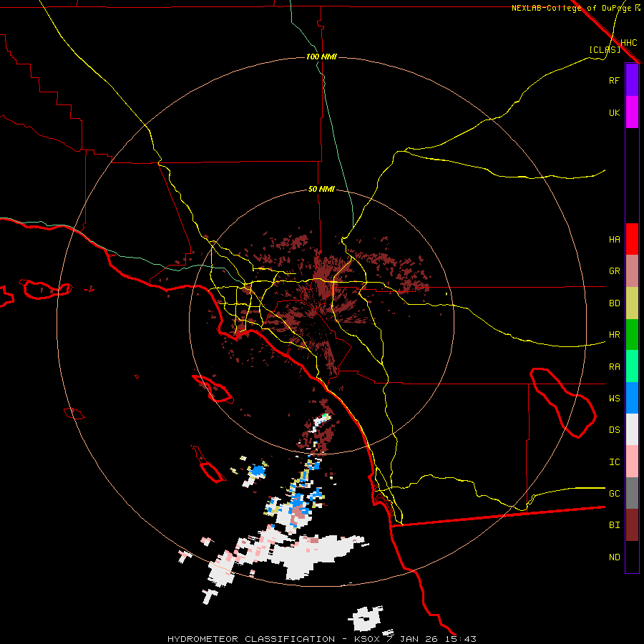The width and height of the screenshot is (644, 644).
Task: Click the 50 NMI range ring label
Action: point(321,190)
